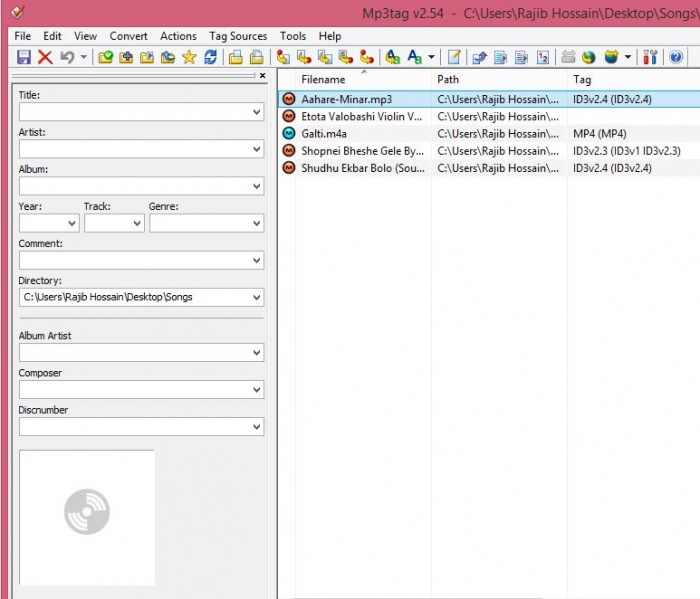700x599 pixels.
Task: Click the folder with blue curved arrow icon
Action: point(168,57)
